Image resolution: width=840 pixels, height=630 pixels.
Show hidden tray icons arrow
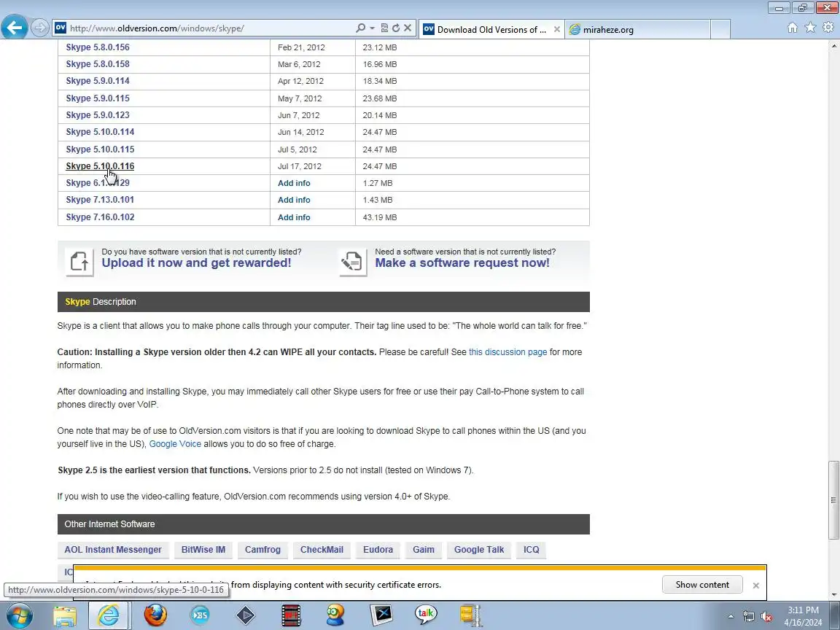click(731, 617)
